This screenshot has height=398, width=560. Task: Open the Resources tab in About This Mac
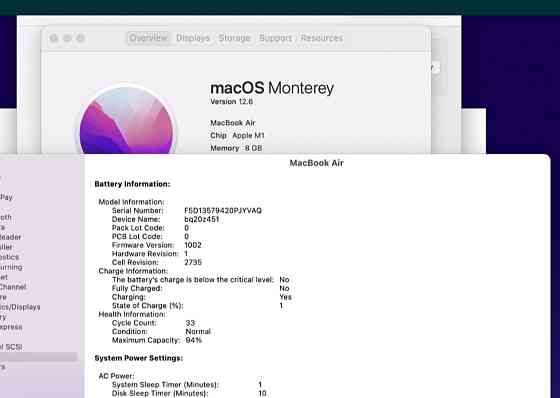coord(321,38)
